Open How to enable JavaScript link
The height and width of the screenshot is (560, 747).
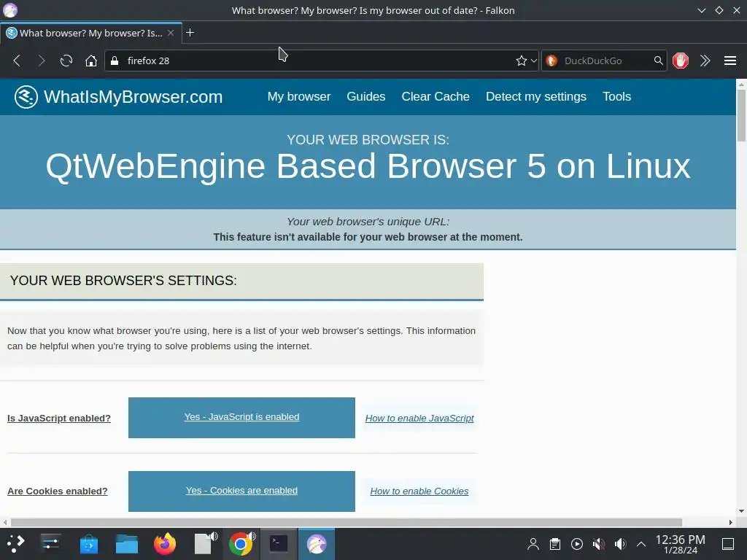[x=419, y=418]
